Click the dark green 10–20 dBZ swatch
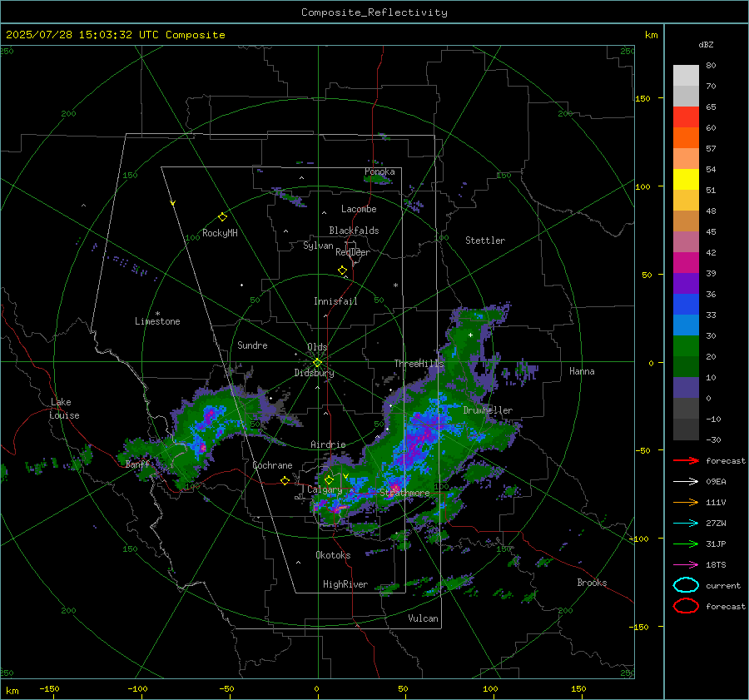Image resolution: width=749 pixels, height=700 pixels. tap(686, 366)
